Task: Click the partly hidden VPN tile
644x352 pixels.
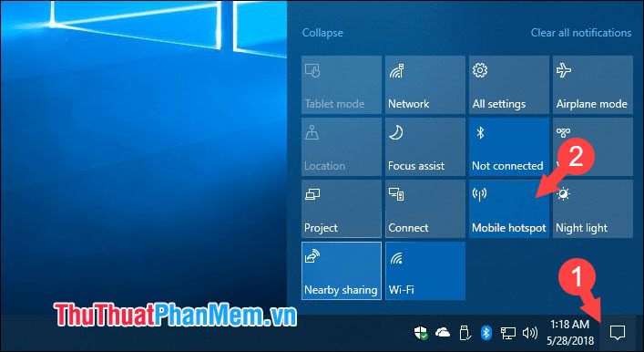Action: tap(593, 147)
